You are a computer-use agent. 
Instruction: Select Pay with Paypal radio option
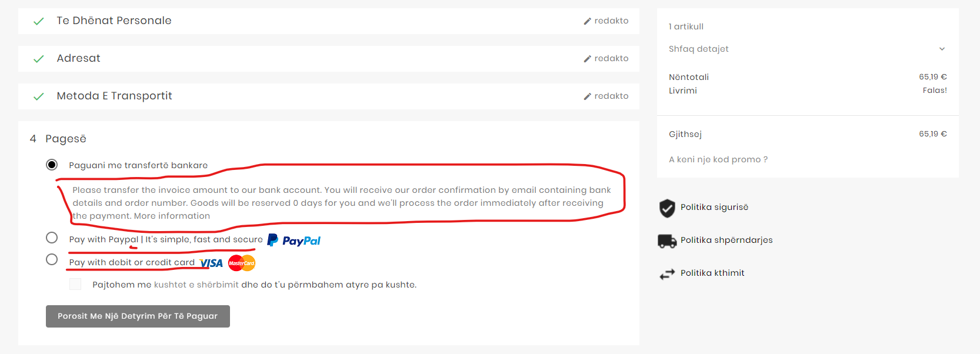pos(52,238)
